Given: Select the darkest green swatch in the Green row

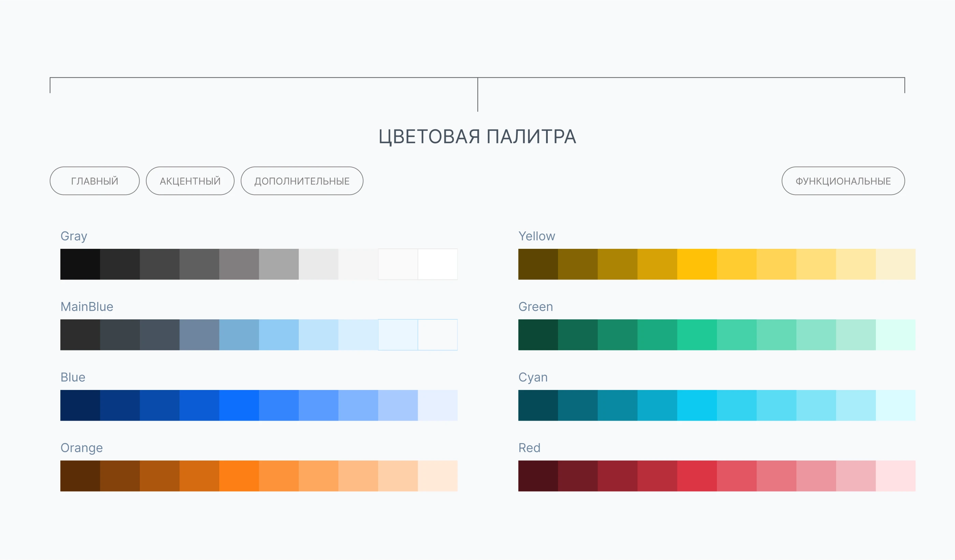Looking at the screenshot, I should pyautogui.click(x=538, y=335).
